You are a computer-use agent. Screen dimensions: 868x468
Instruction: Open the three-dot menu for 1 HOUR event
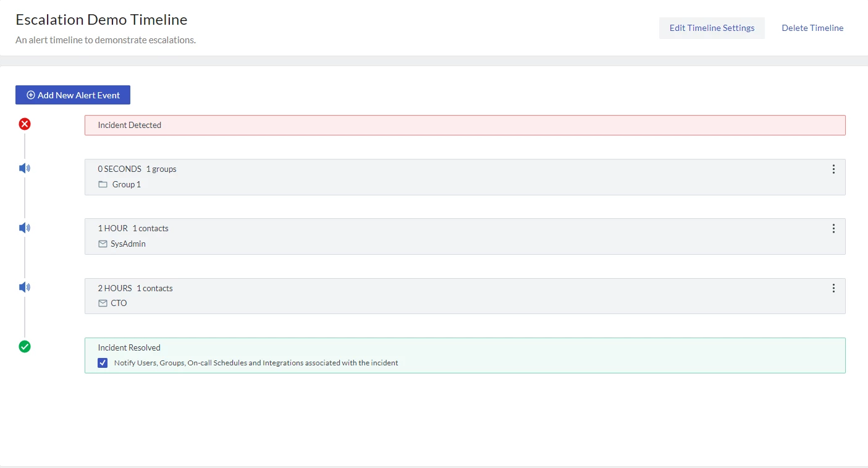pyautogui.click(x=833, y=228)
